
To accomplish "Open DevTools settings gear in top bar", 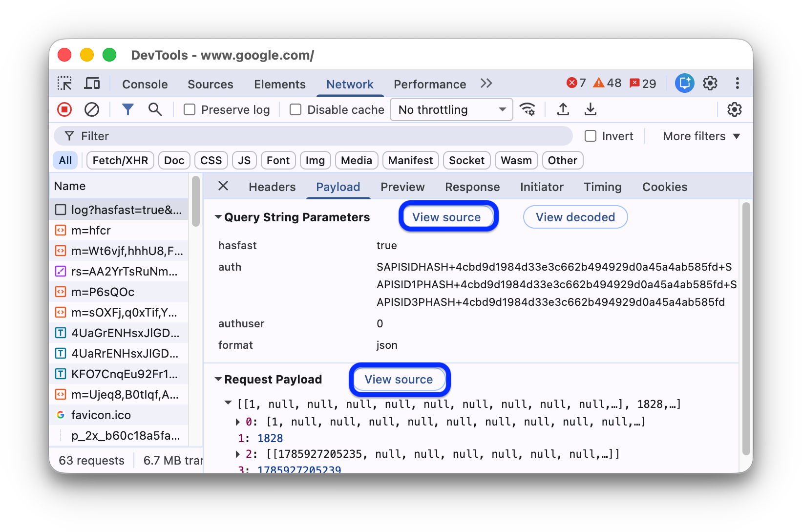I will 710,83.
